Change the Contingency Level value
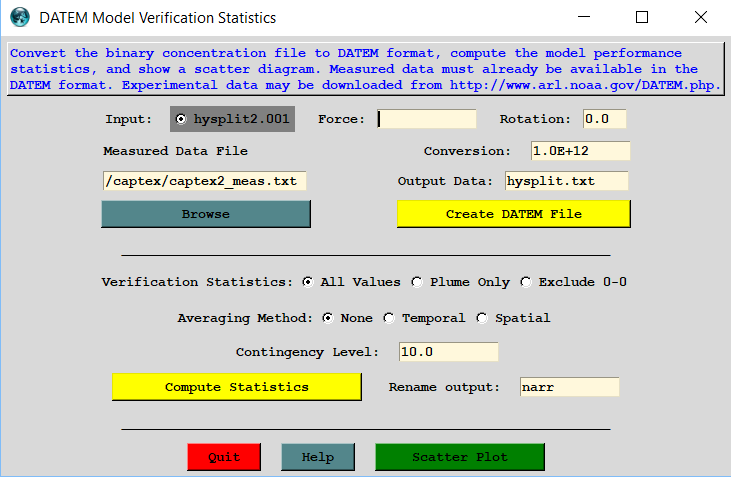 448,352
